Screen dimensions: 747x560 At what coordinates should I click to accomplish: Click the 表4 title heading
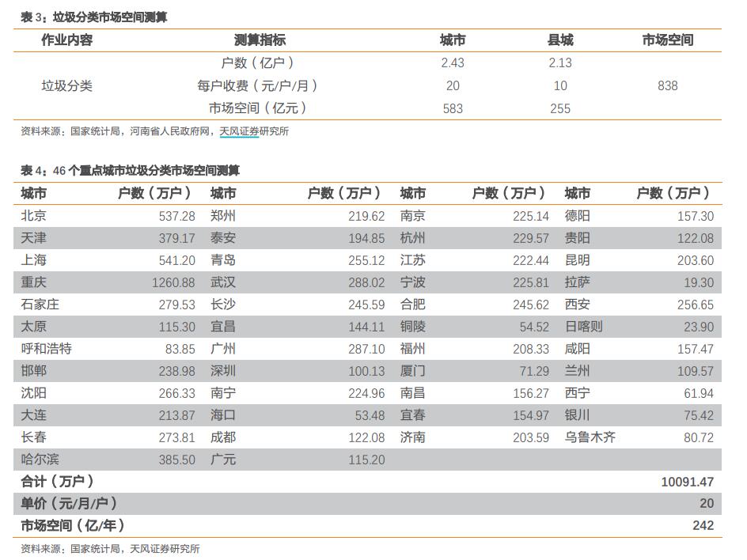point(130,170)
